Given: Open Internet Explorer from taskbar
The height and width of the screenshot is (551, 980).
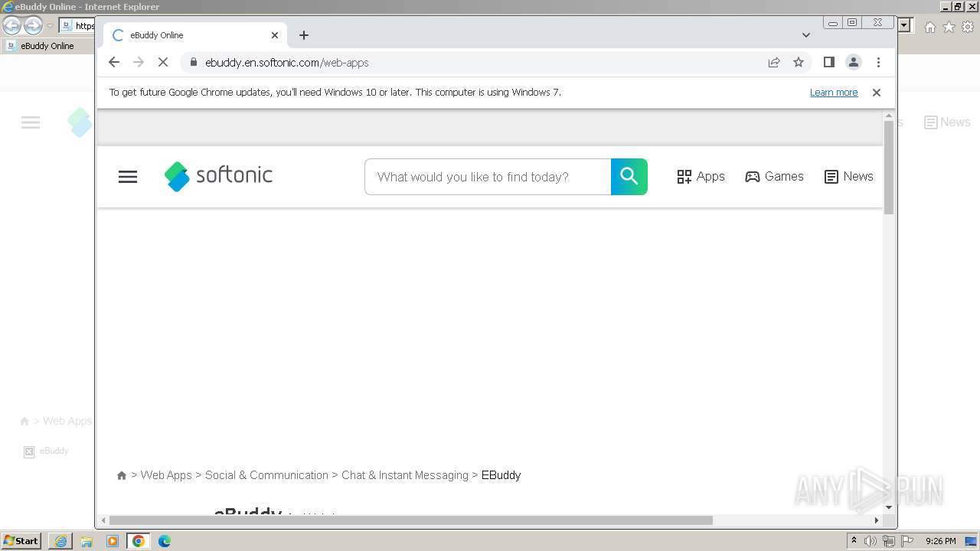Looking at the screenshot, I should pyautogui.click(x=60, y=541).
